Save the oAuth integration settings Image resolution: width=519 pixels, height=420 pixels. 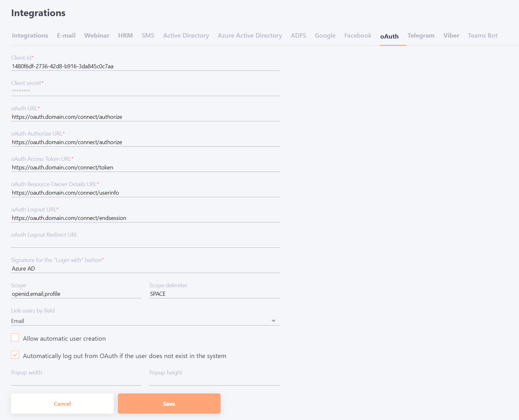pos(169,404)
